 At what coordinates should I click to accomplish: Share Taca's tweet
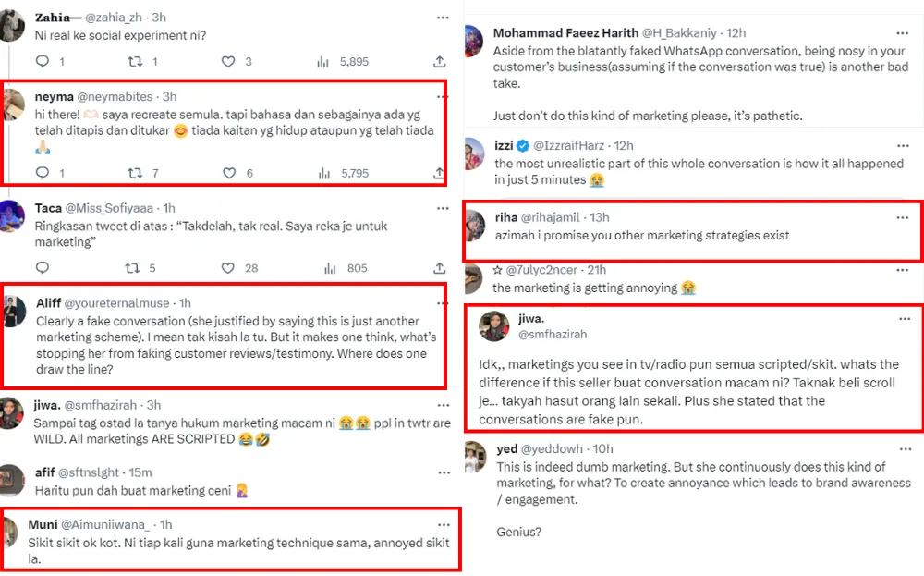[439, 268]
